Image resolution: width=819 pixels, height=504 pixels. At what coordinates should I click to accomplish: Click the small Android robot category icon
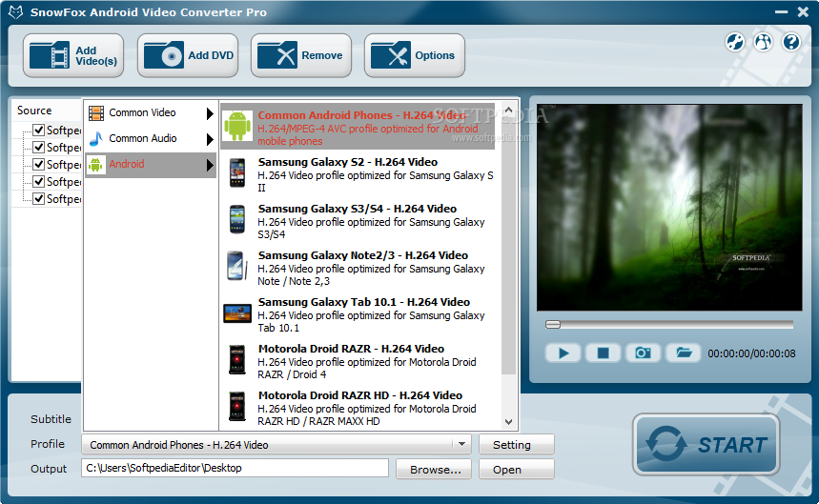pos(95,164)
